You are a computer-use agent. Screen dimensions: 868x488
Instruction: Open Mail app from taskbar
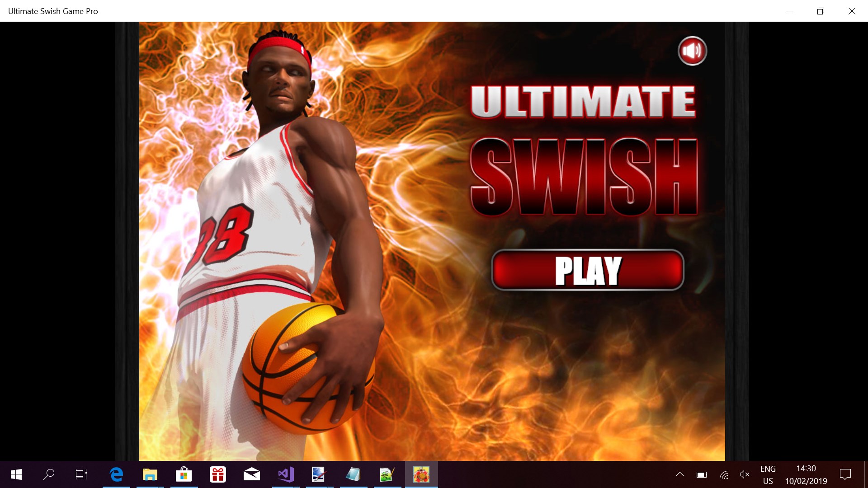[x=252, y=474]
